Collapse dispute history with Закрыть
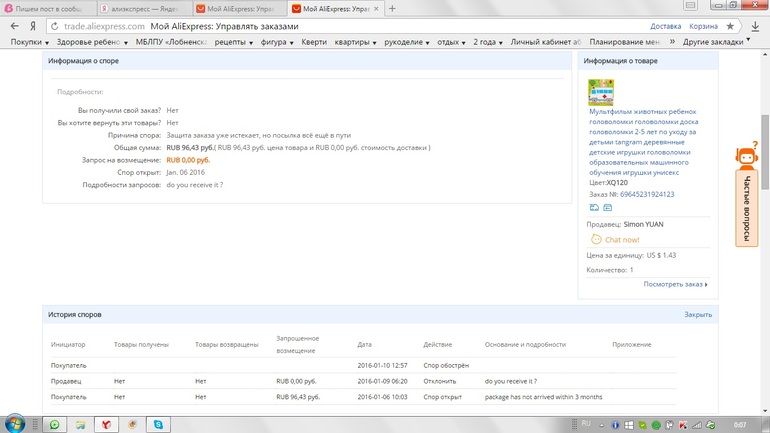This screenshot has width=770, height=433. tap(698, 315)
